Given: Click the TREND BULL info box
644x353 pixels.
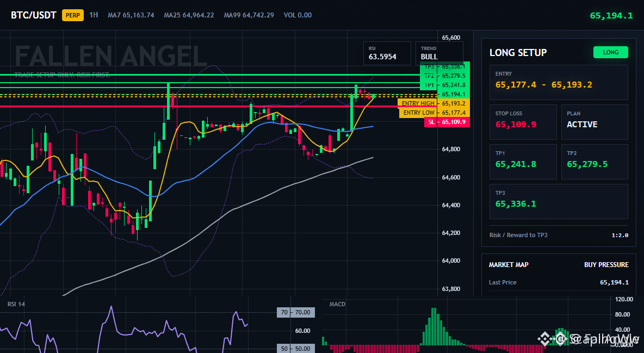Looking at the screenshot, I should [439, 53].
